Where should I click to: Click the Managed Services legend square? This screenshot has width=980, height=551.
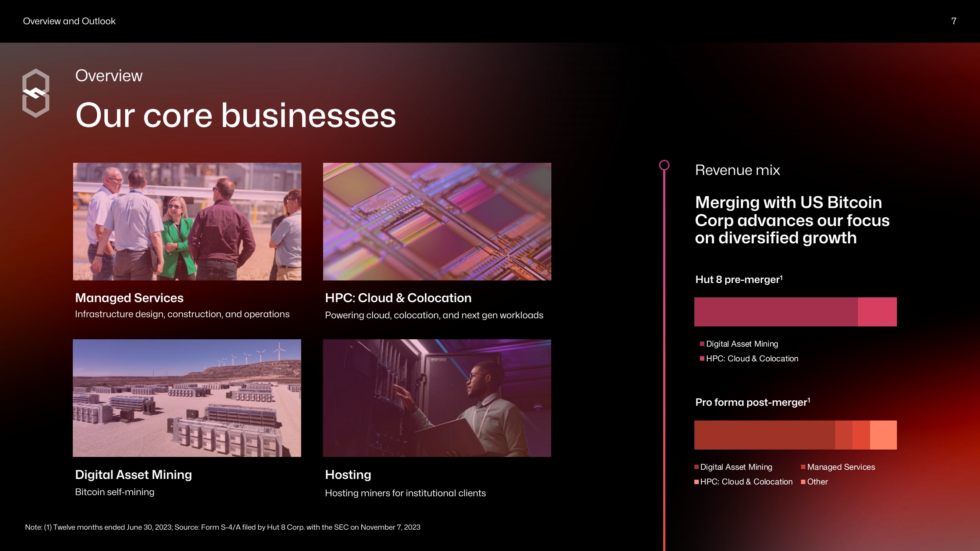click(x=803, y=467)
